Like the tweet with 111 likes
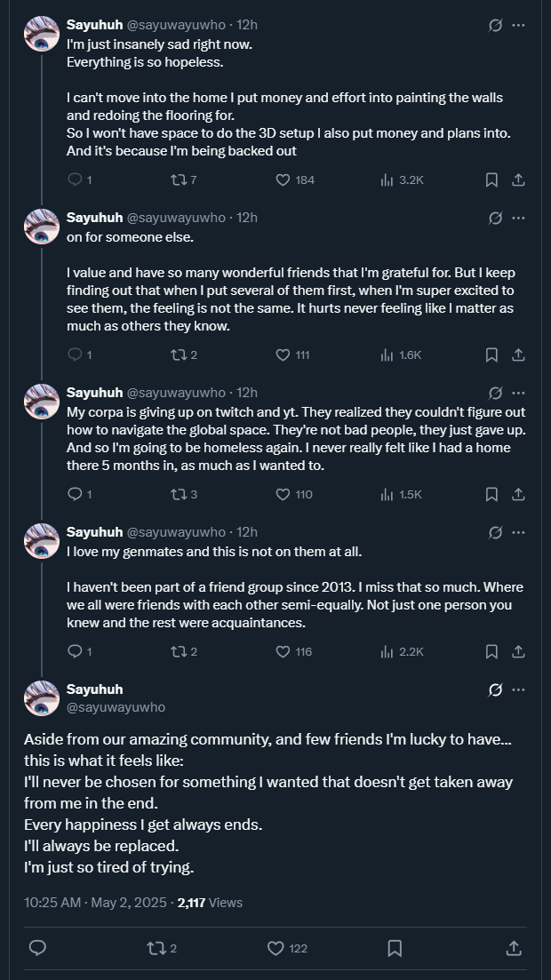 tap(283, 355)
